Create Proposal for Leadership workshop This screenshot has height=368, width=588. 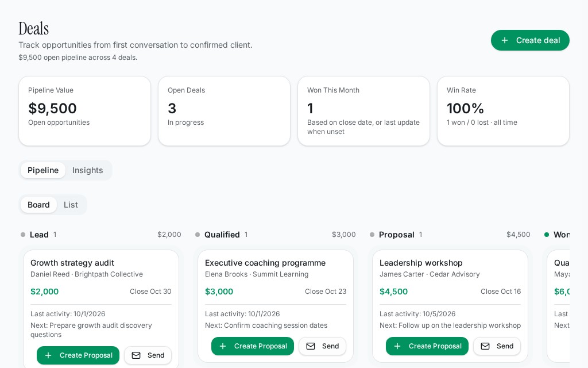tap(427, 346)
